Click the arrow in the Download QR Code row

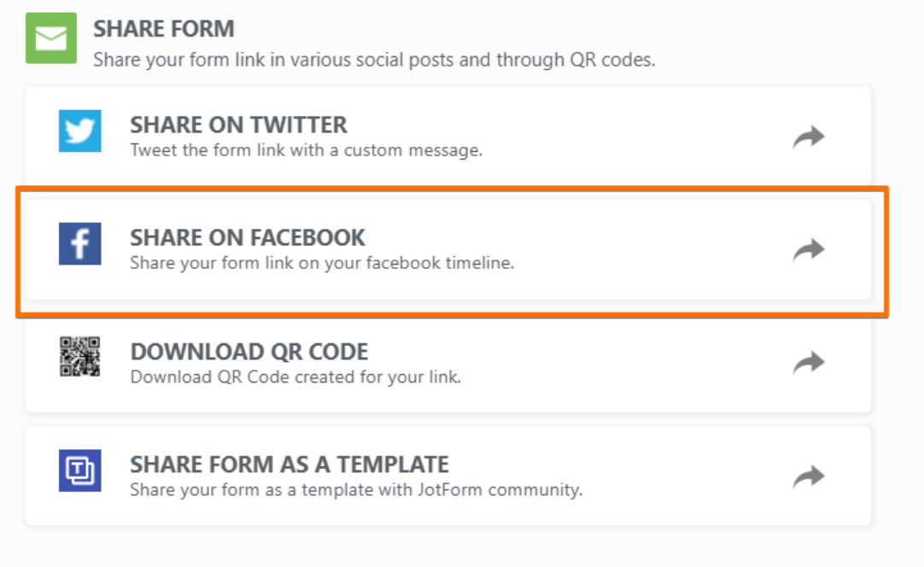[x=808, y=363]
